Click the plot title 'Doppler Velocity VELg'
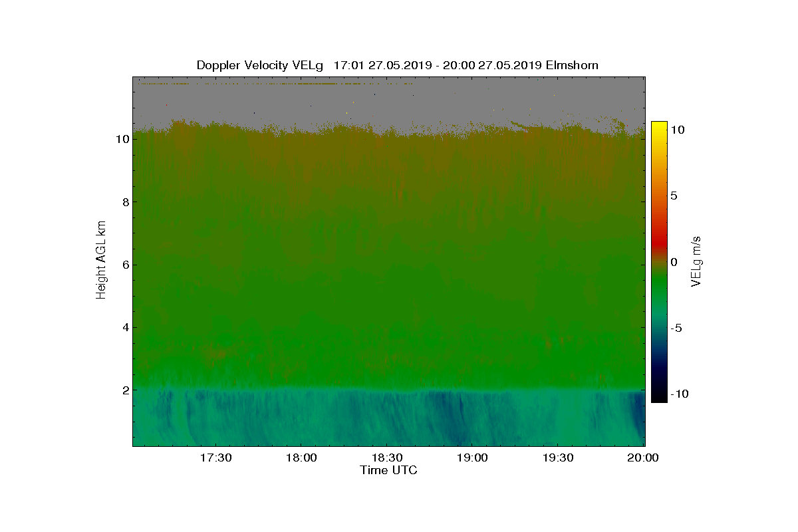This screenshot has height=532, width=798. coord(260,65)
